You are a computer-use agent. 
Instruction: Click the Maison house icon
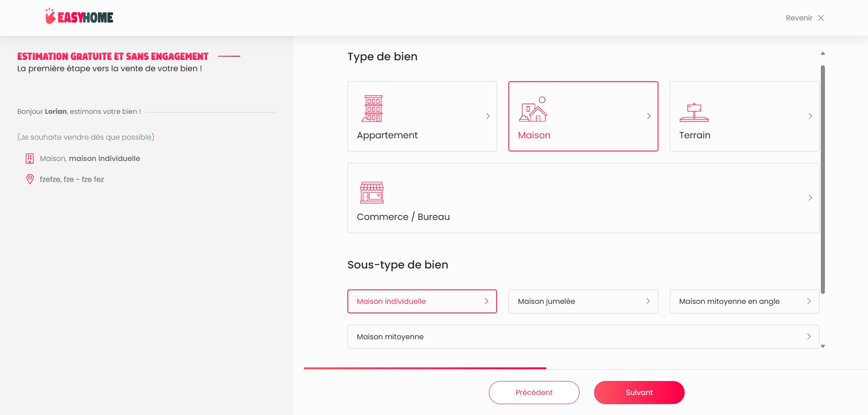[533, 109]
